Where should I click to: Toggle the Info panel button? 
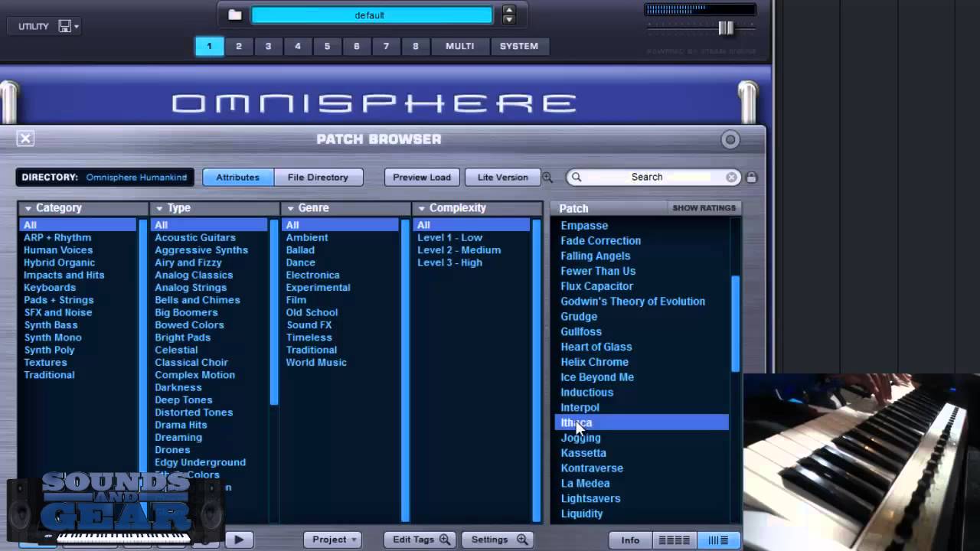pos(630,540)
